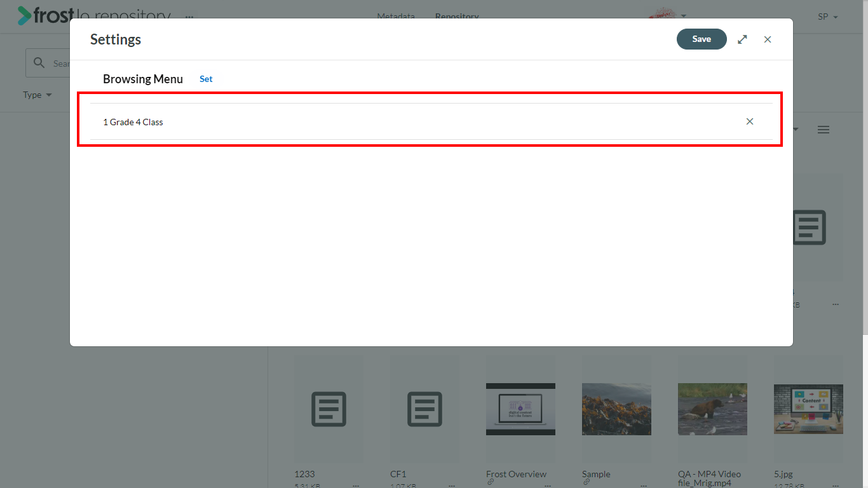This screenshot has height=488, width=868.
Task: Click the 1233 item title
Action: (x=304, y=474)
